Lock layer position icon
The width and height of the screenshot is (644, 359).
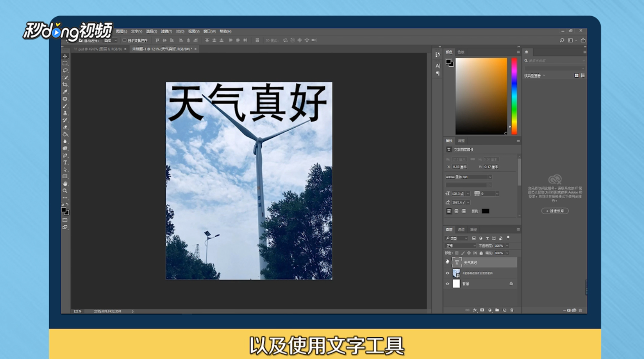469,253
